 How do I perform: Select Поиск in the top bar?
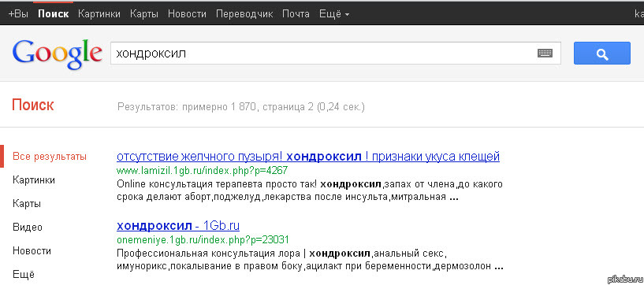pyautogui.click(x=54, y=14)
